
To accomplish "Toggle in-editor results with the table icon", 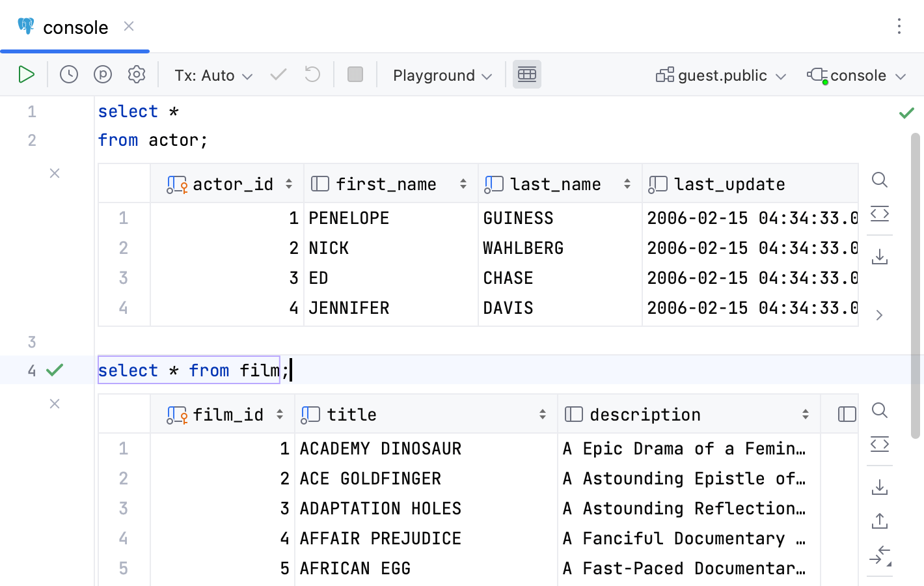I will 527,74.
